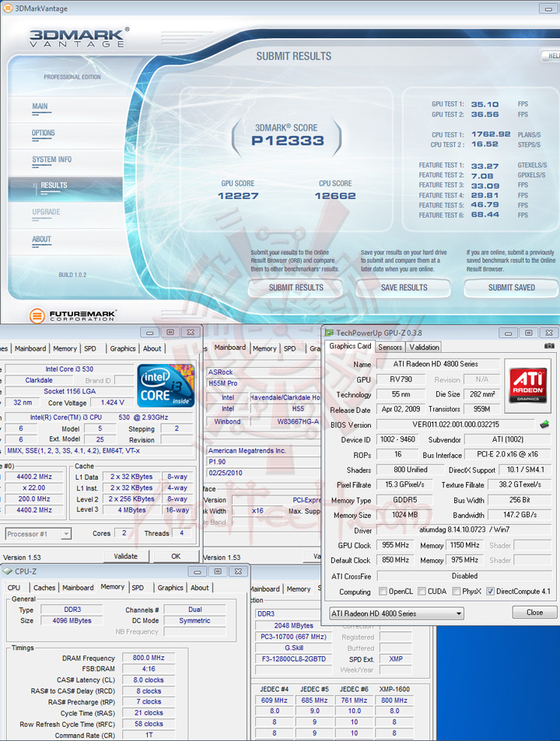The width and height of the screenshot is (560, 741).
Task: Click the OK button in CPU-Z processor window
Action: (176, 556)
